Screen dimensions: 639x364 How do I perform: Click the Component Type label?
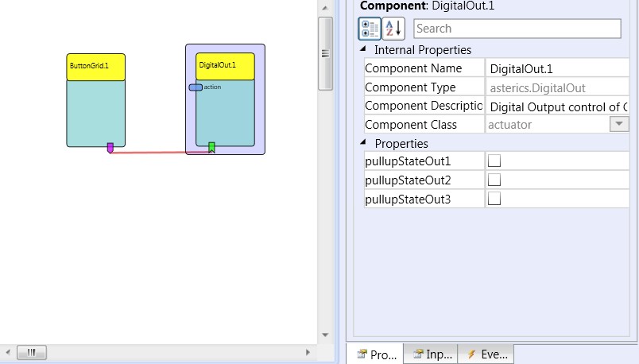point(410,87)
